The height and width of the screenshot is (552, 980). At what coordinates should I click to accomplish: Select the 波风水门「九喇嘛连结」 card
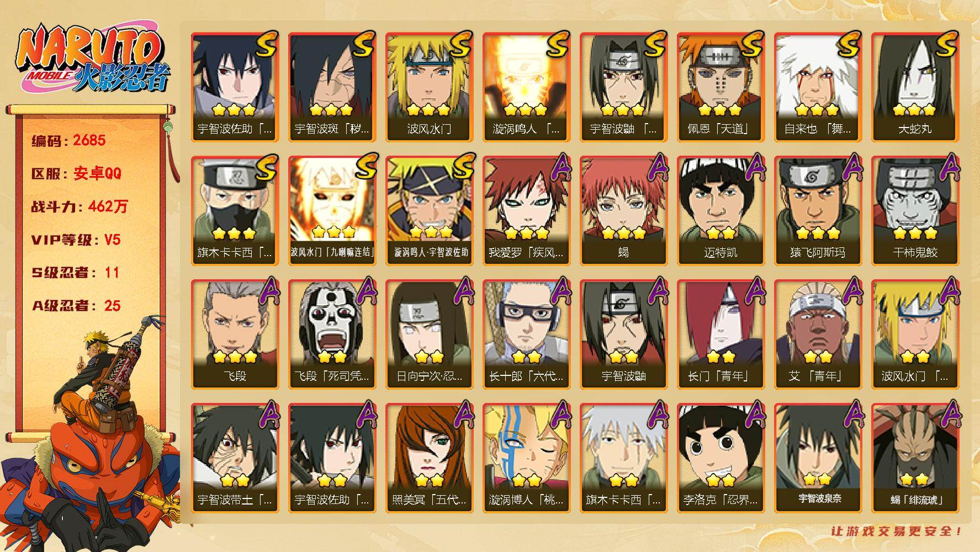pyautogui.click(x=332, y=211)
